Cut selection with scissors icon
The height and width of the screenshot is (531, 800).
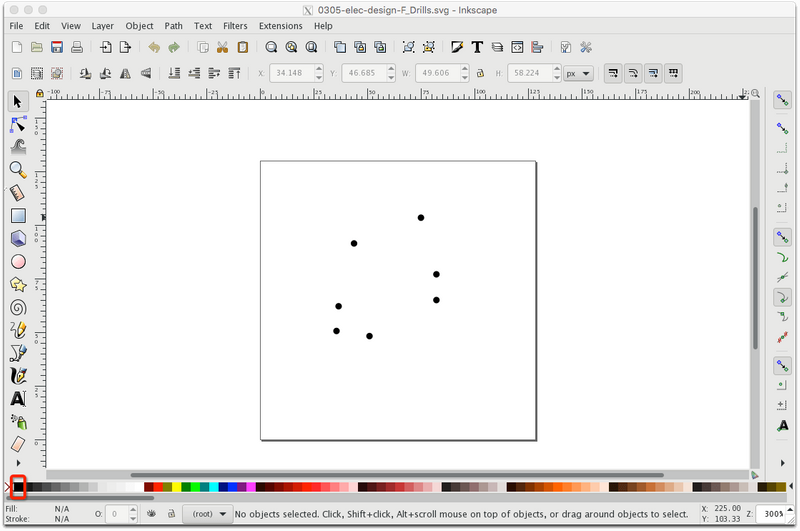click(221, 47)
